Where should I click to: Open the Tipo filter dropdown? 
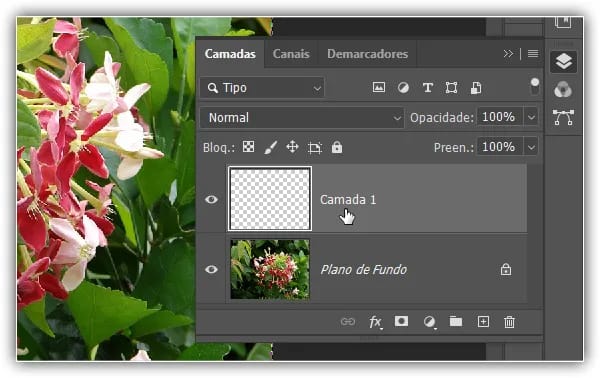262,88
